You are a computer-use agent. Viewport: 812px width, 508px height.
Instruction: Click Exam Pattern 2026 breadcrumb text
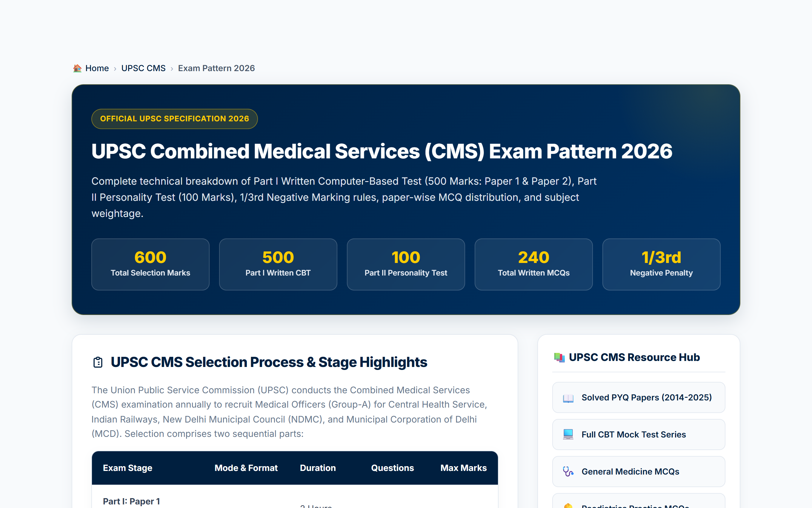coord(216,68)
